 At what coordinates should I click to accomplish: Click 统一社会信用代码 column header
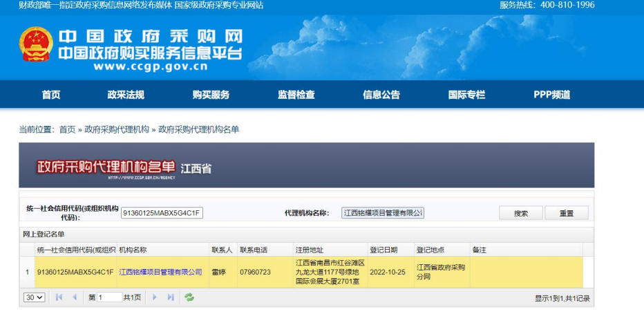[x=76, y=250]
